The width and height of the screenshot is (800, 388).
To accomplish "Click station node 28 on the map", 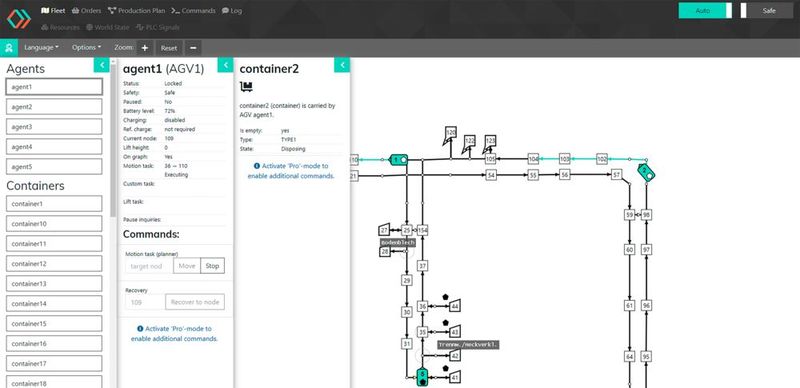I will (x=385, y=252).
